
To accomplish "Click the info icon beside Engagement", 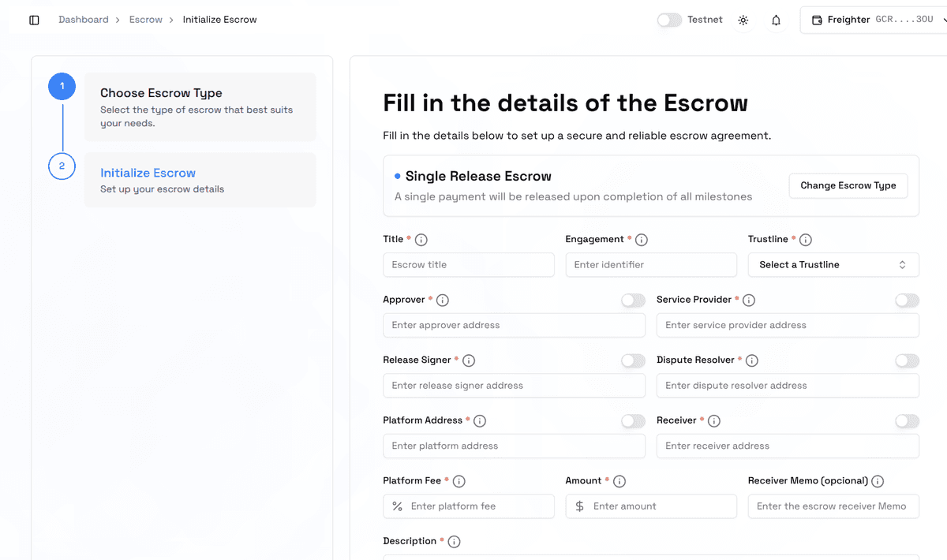I will coord(642,239).
